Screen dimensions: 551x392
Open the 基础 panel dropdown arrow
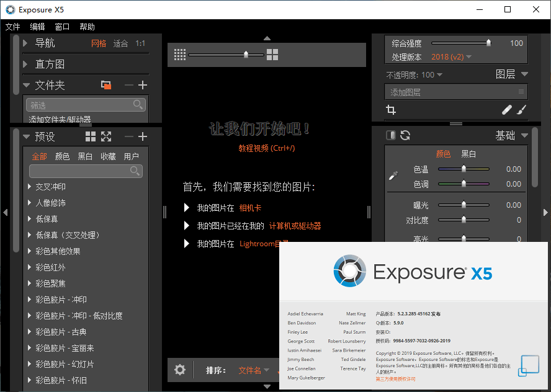click(x=525, y=135)
